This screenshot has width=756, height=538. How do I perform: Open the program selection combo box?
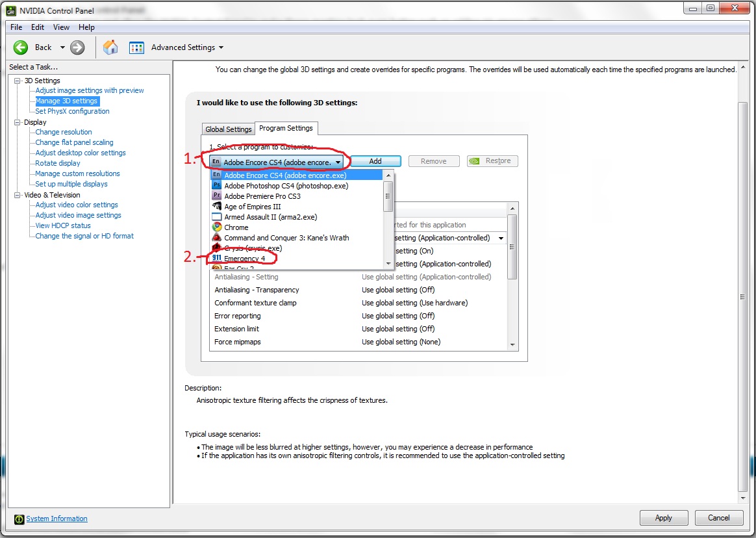point(277,162)
